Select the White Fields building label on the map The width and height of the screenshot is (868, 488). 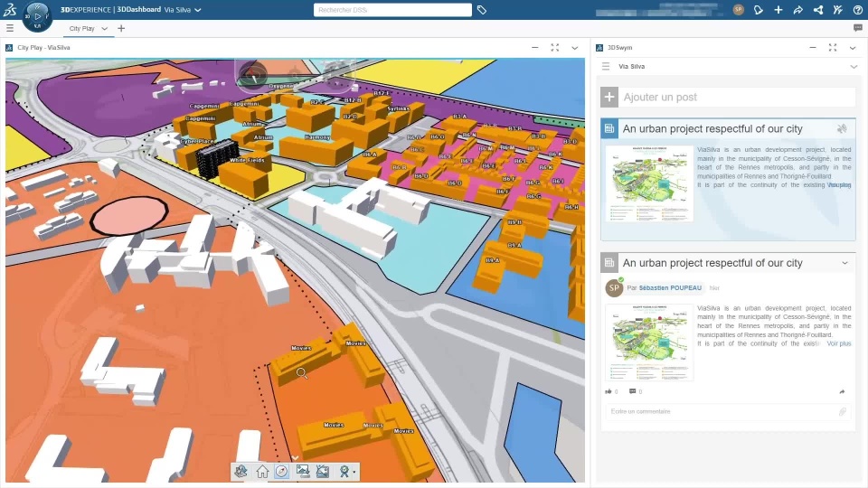click(x=247, y=160)
